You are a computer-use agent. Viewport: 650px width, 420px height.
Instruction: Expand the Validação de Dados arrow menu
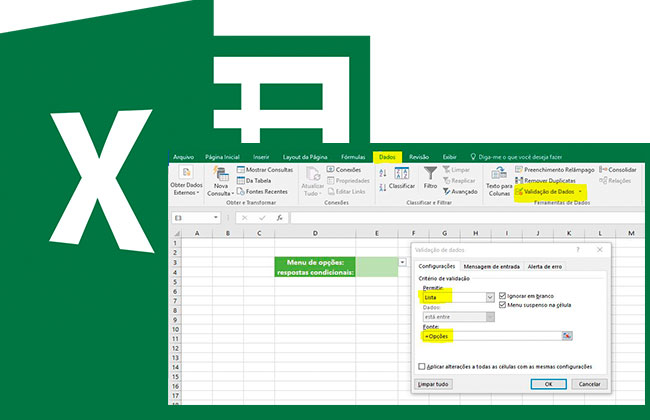click(x=580, y=192)
